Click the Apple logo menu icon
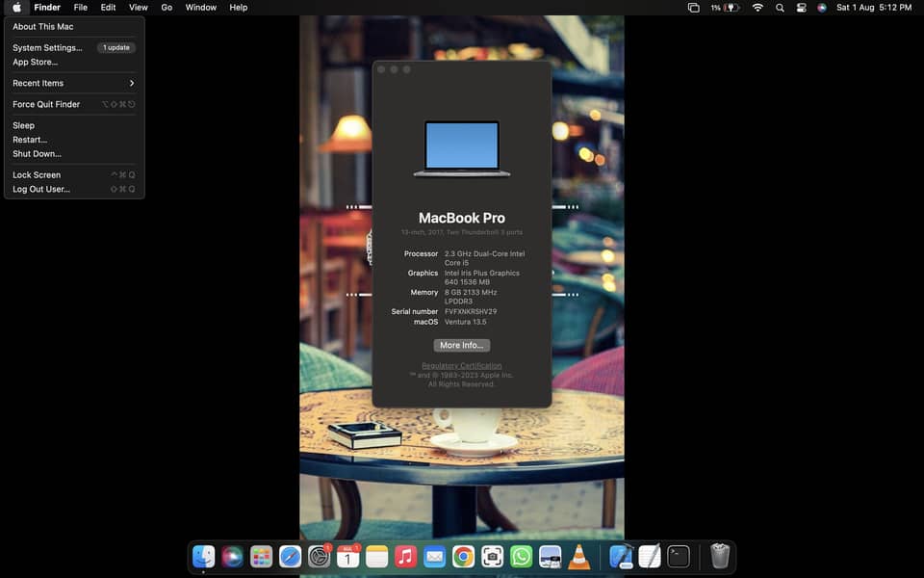924x578 pixels. pos(17,8)
